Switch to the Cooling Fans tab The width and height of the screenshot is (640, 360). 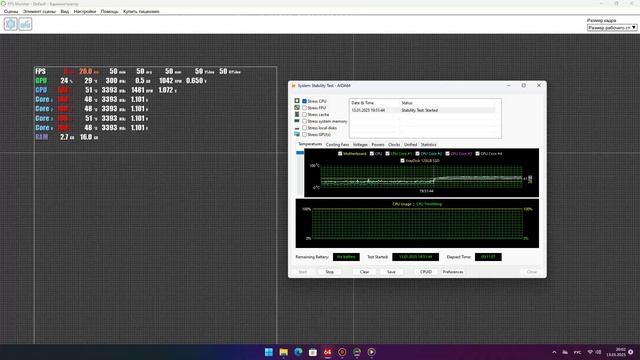(337, 144)
